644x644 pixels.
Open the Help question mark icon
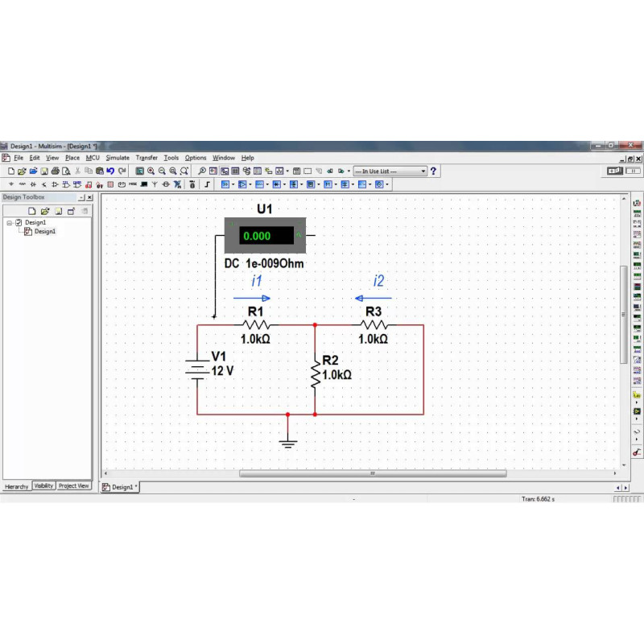433,171
